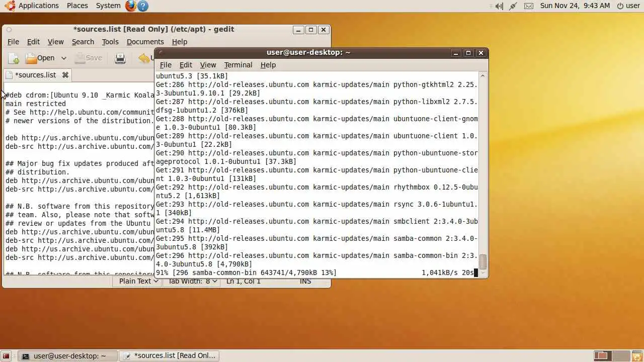Viewport: 644px width, 362px height.
Task: Open gedit's Search menu
Action: coord(83,42)
